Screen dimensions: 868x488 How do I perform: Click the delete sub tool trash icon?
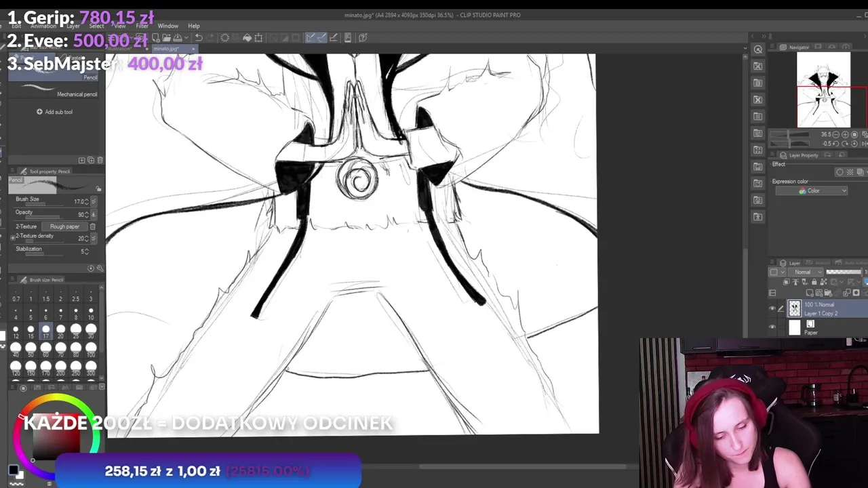tap(100, 160)
